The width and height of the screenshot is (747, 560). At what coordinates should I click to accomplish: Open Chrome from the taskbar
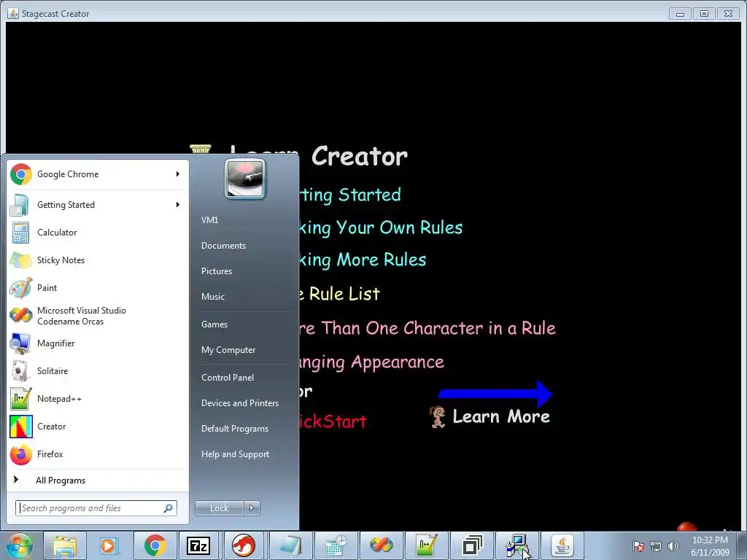point(155,545)
